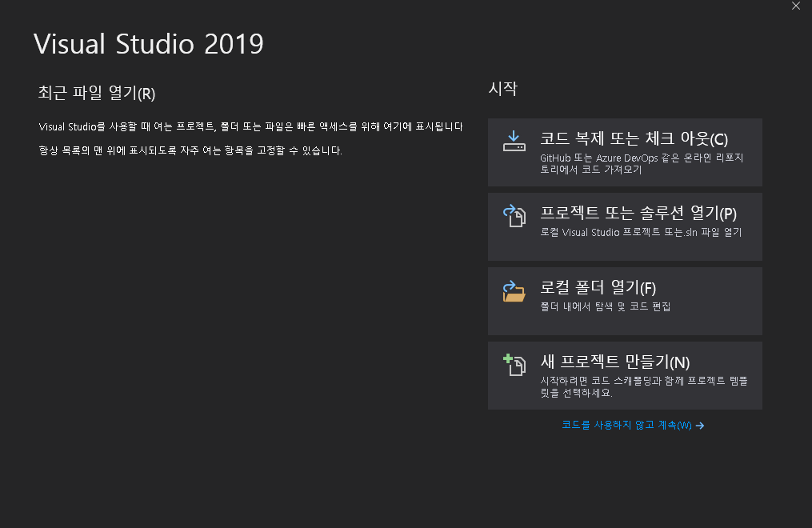812x528 pixels.
Task: Select 로컬 폴더 열기(F) card
Action: click(625, 301)
